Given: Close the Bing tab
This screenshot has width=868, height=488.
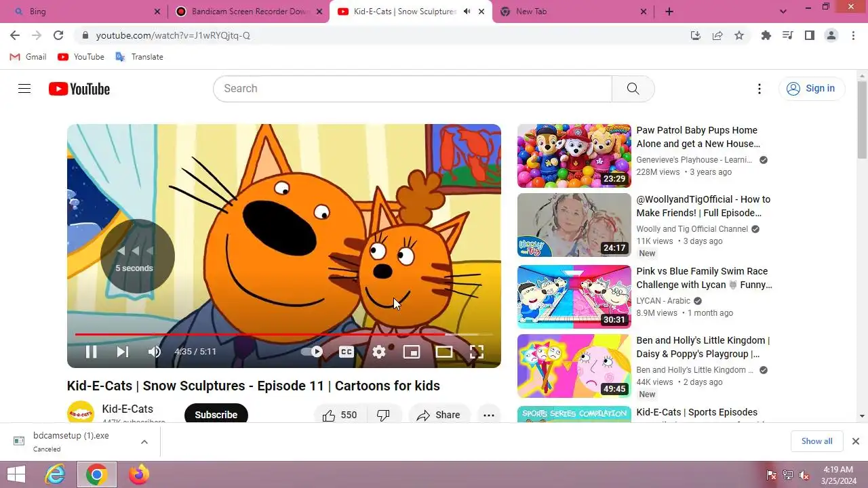Looking at the screenshot, I should coord(157,12).
